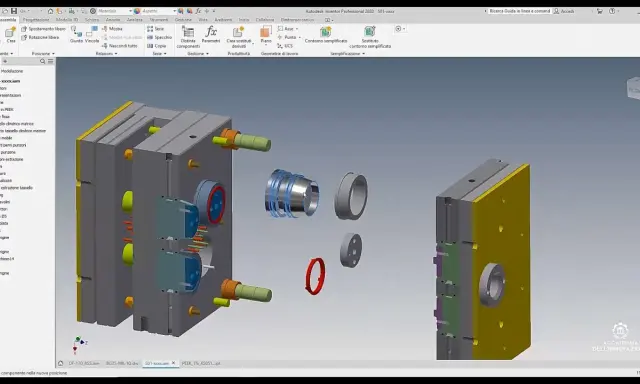This screenshot has width=640, height=384.
Task: Open the Assembla ribbon tab
Action: 7,20
